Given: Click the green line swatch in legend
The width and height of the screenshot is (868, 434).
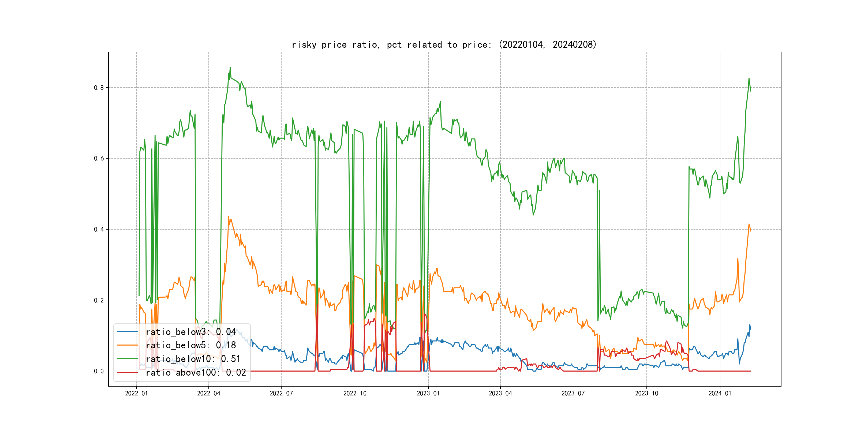Looking at the screenshot, I should [127, 359].
